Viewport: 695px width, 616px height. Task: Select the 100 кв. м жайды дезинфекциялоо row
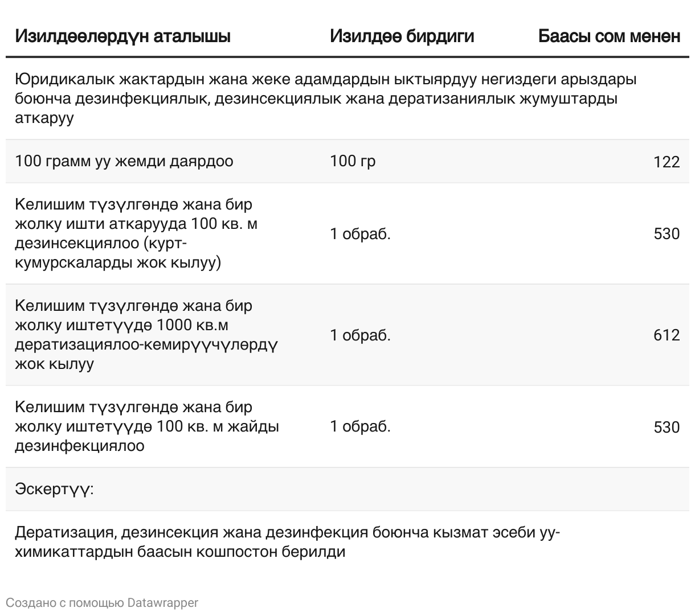(347, 426)
